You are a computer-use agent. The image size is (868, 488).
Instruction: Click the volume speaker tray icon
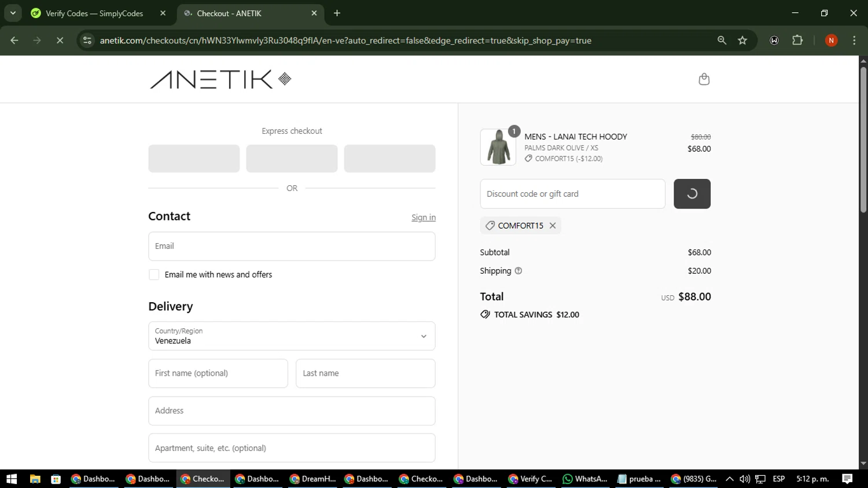point(745,479)
